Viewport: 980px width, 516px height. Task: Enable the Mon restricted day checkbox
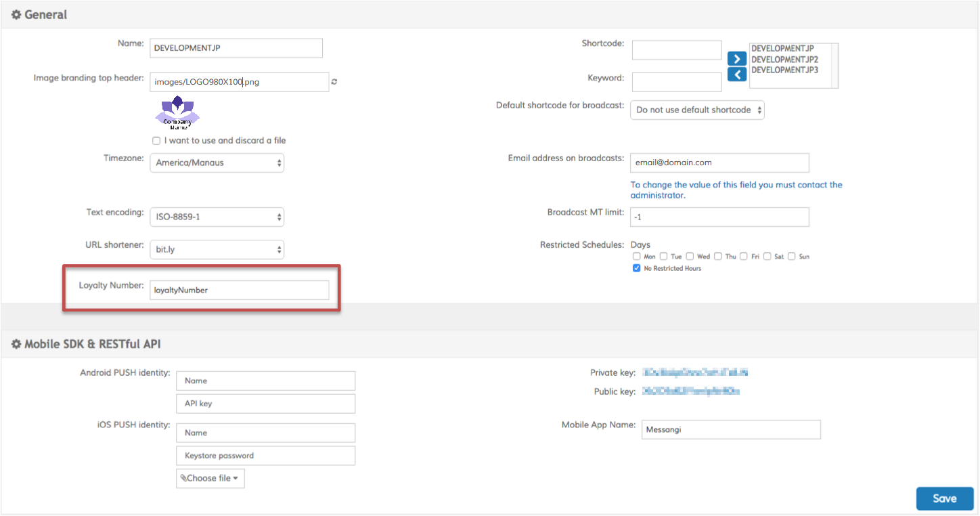[636, 257]
